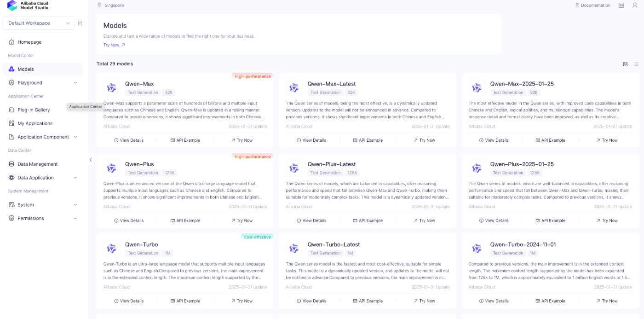Expand the Application Component section
The image size is (644, 319).
pos(43,137)
